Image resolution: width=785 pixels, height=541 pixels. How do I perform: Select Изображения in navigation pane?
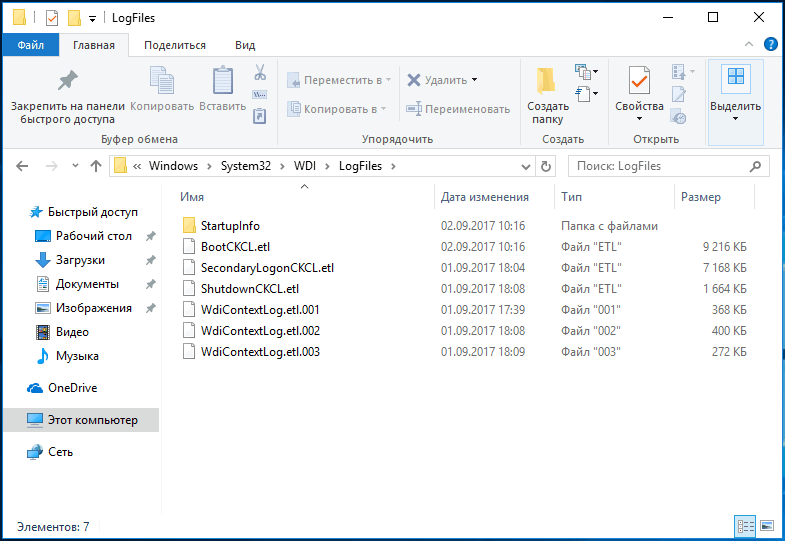[x=94, y=308]
